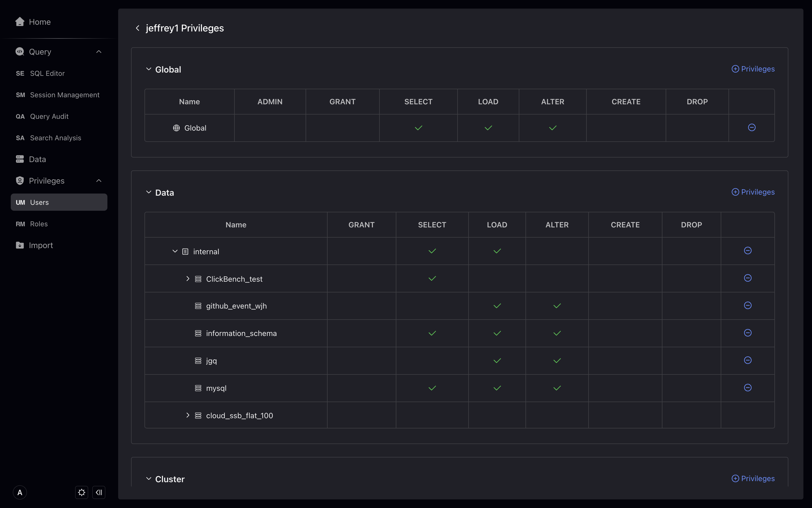Click the mysql table row name
This screenshot has width=812, height=508.
[216, 388]
